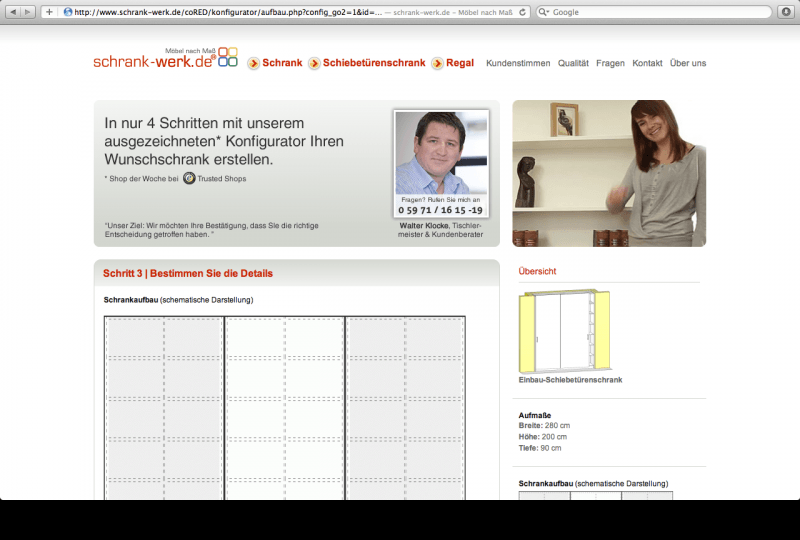Image resolution: width=800 pixels, height=540 pixels.
Task: Open the Fragen page
Action: (x=610, y=63)
